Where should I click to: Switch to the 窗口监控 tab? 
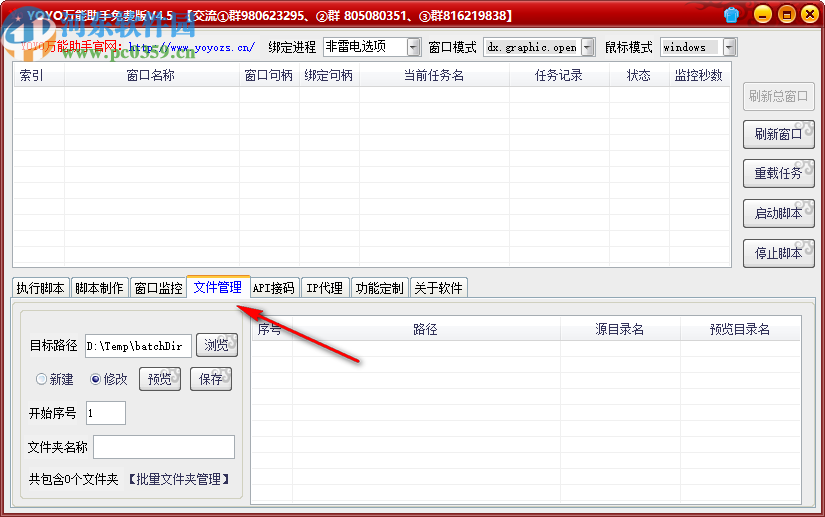(x=158, y=288)
